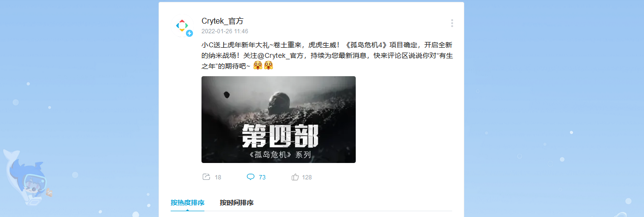Image resolution: width=644 pixels, height=217 pixels.
Task: Expand the three-dot post options menu
Action: [452, 23]
